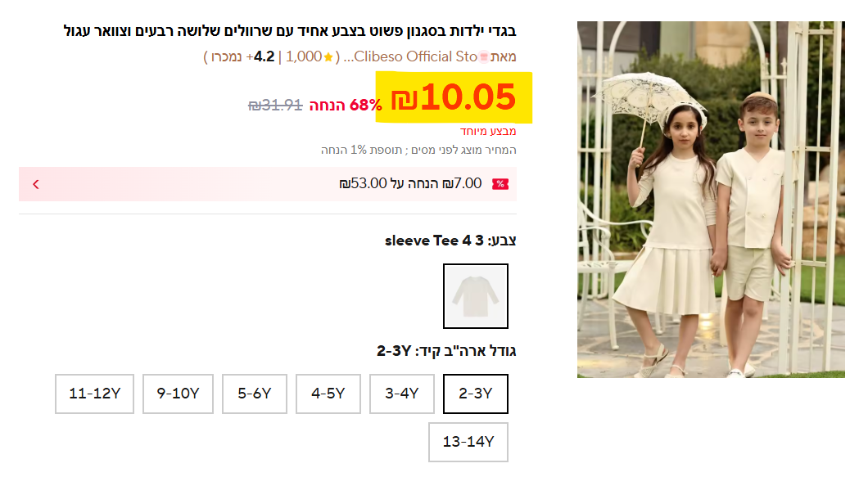Image resolution: width=868 pixels, height=477 pixels.
Task: Click the product title heading
Action: [290, 31]
